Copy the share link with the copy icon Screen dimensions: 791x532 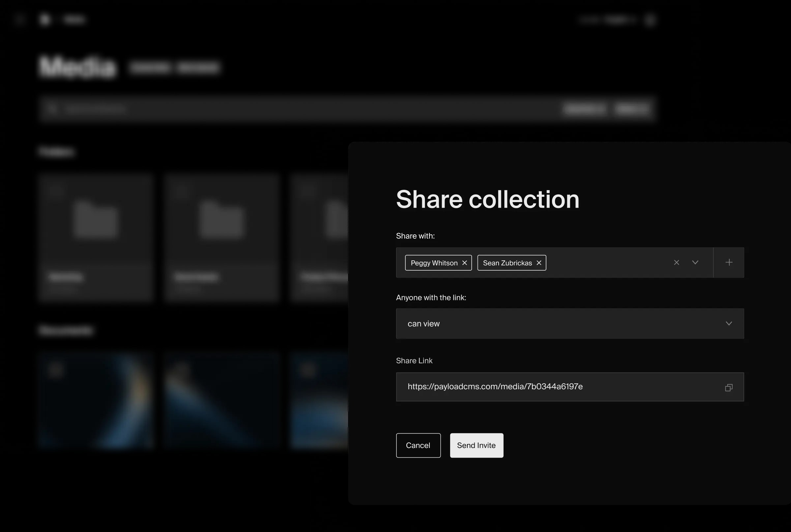729,387
